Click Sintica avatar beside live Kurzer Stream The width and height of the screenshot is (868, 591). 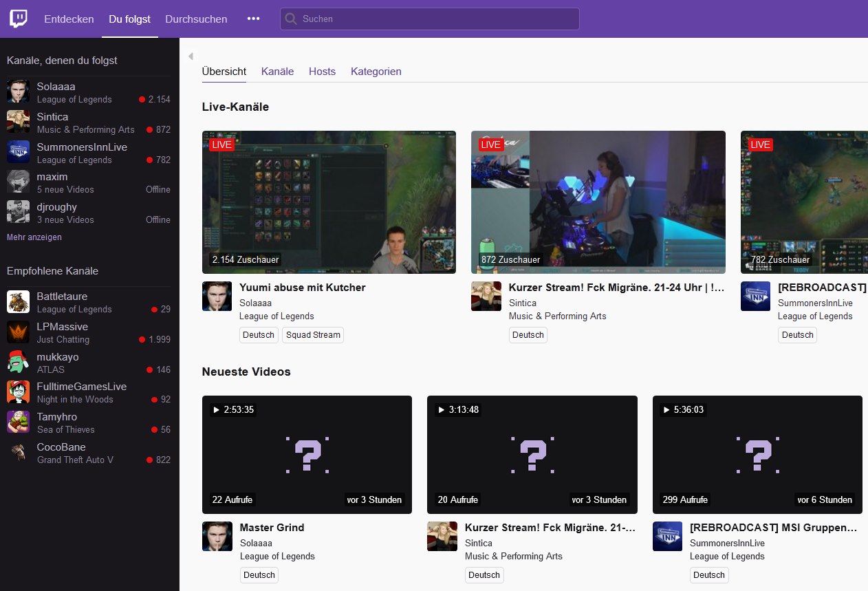[486, 296]
